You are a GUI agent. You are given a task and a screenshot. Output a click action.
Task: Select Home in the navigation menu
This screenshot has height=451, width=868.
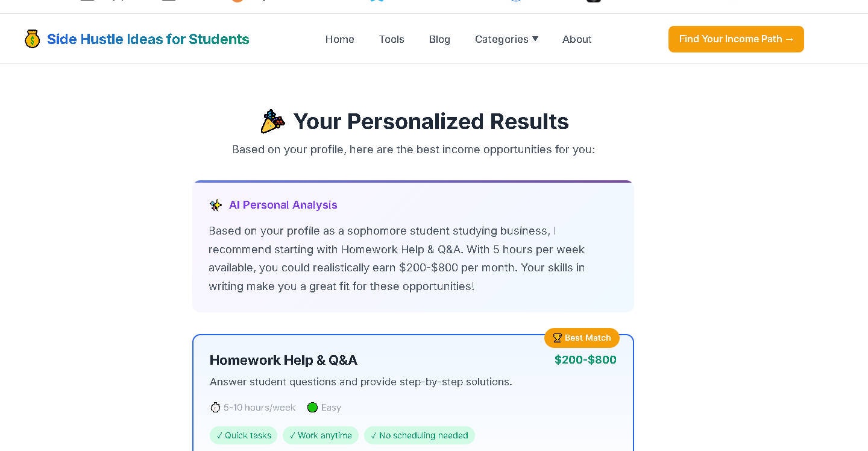[339, 39]
